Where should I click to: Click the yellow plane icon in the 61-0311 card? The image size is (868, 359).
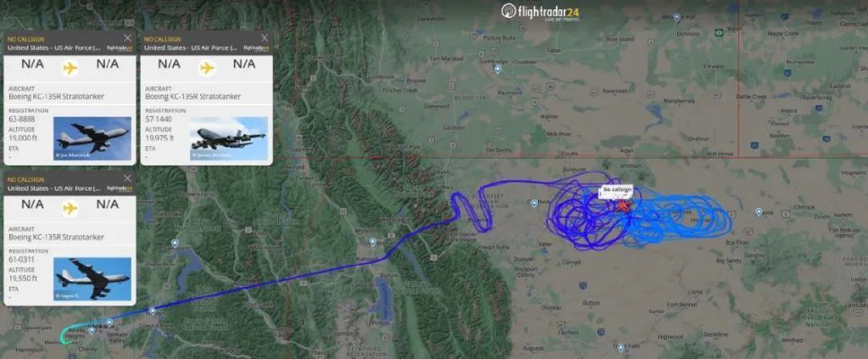(x=70, y=208)
